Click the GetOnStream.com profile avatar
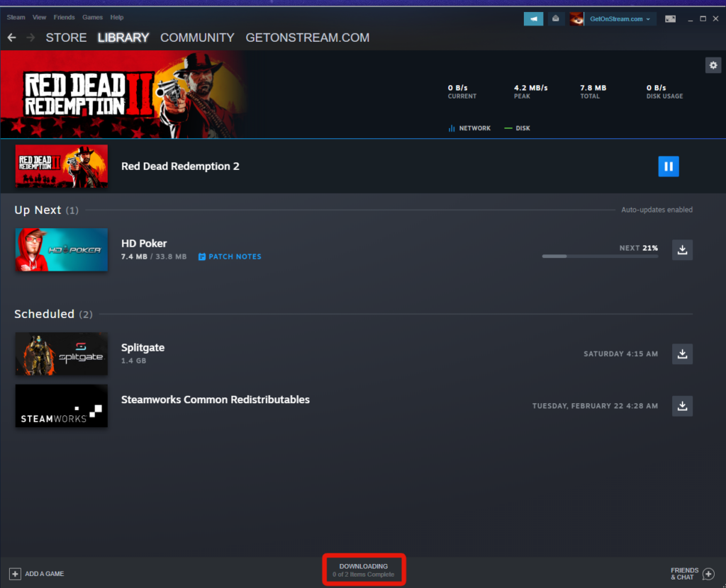 pos(576,19)
